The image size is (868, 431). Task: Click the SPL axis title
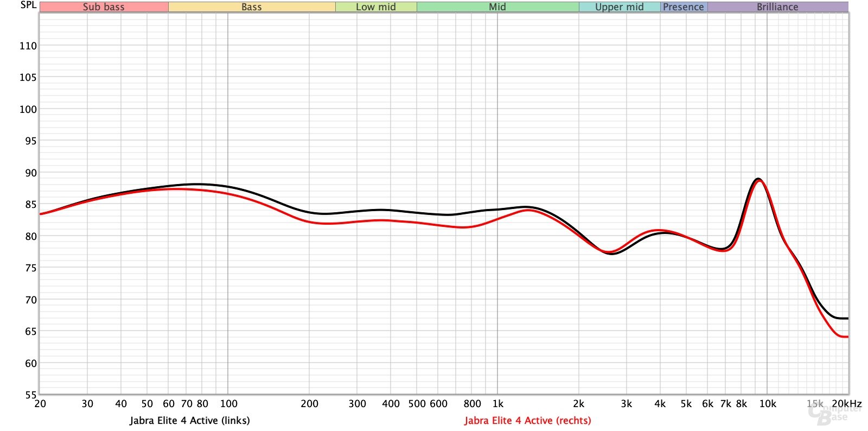[x=29, y=5]
